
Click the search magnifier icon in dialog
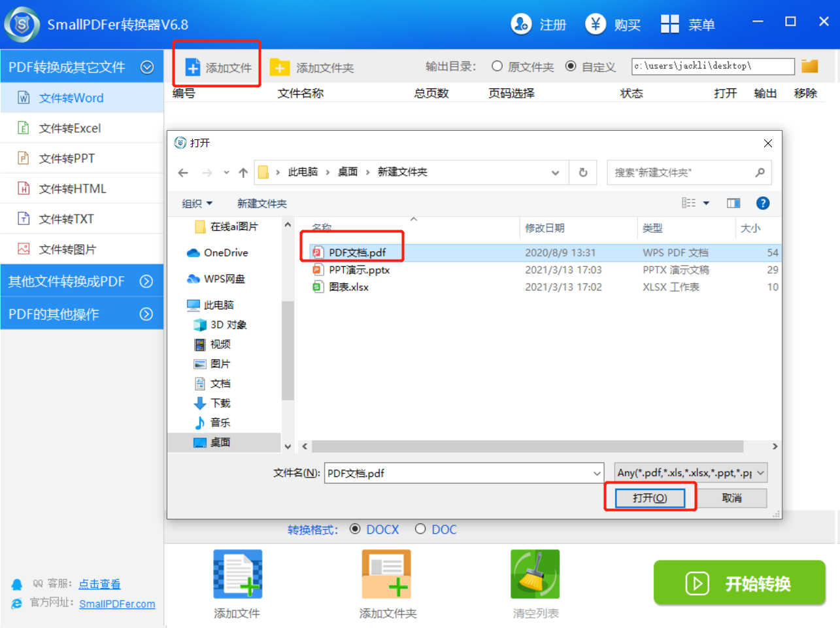(x=760, y=173)
